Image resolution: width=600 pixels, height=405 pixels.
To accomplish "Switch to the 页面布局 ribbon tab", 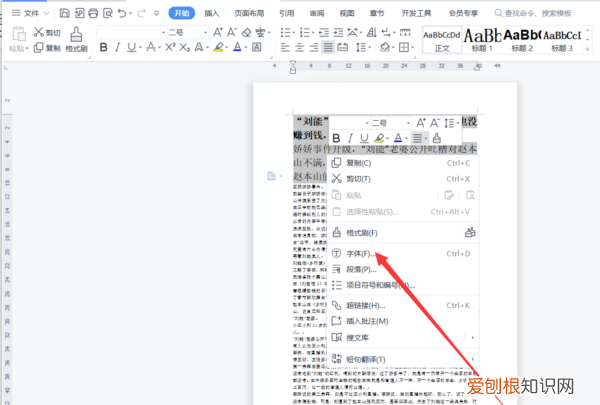I will tap(249, 13).
